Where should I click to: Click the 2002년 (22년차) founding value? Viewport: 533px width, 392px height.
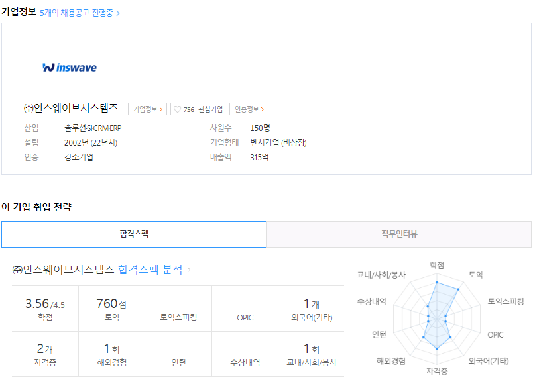point(91,143)
